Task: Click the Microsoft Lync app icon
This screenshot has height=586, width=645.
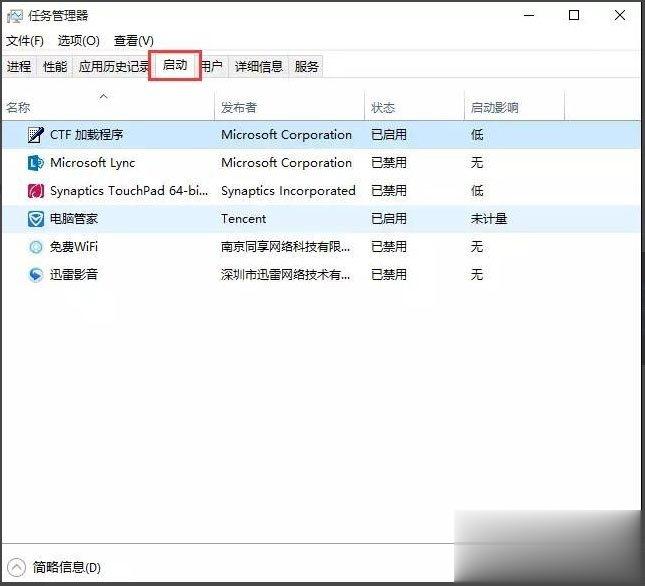Action: point(36,163)
